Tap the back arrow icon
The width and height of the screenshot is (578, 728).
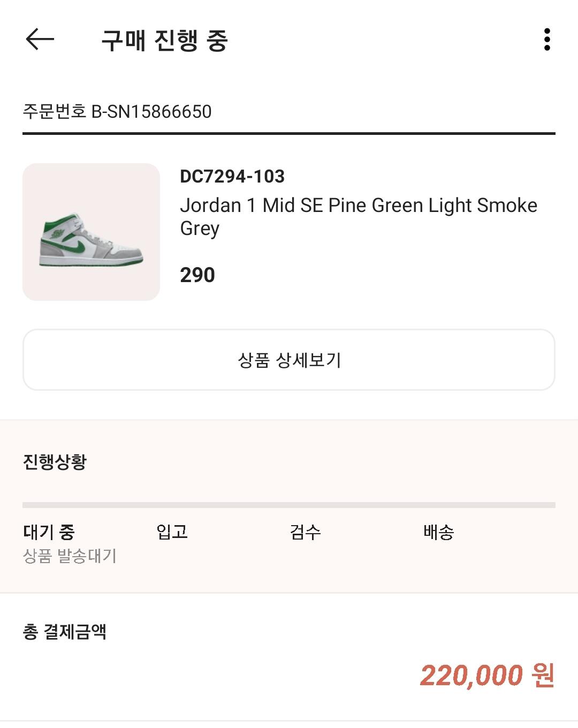tap(40, 40)
